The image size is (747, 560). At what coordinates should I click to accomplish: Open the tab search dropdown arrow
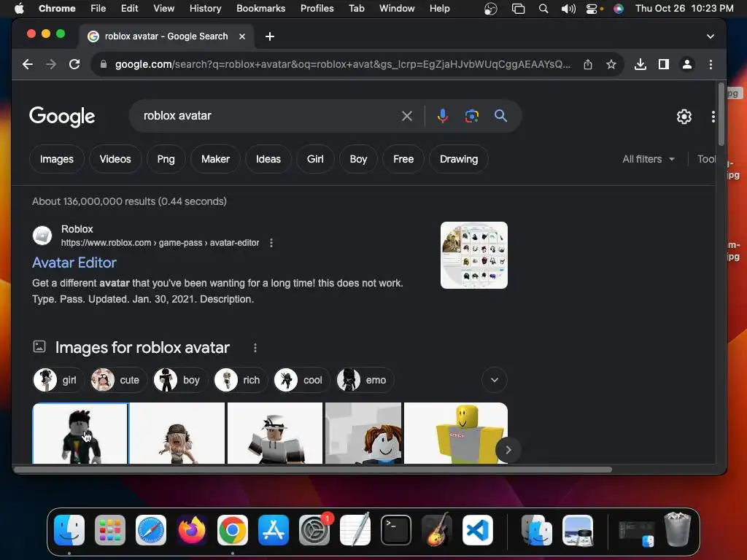711,36
